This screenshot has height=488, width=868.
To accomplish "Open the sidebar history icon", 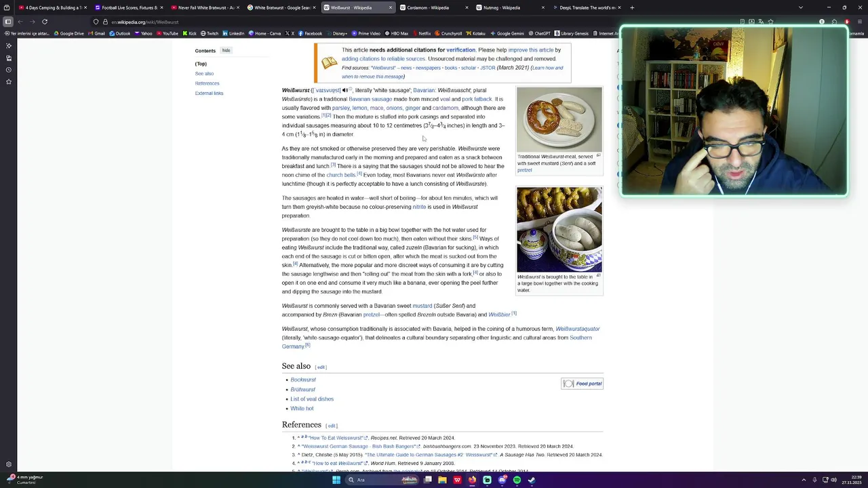I will coord(8,70).
